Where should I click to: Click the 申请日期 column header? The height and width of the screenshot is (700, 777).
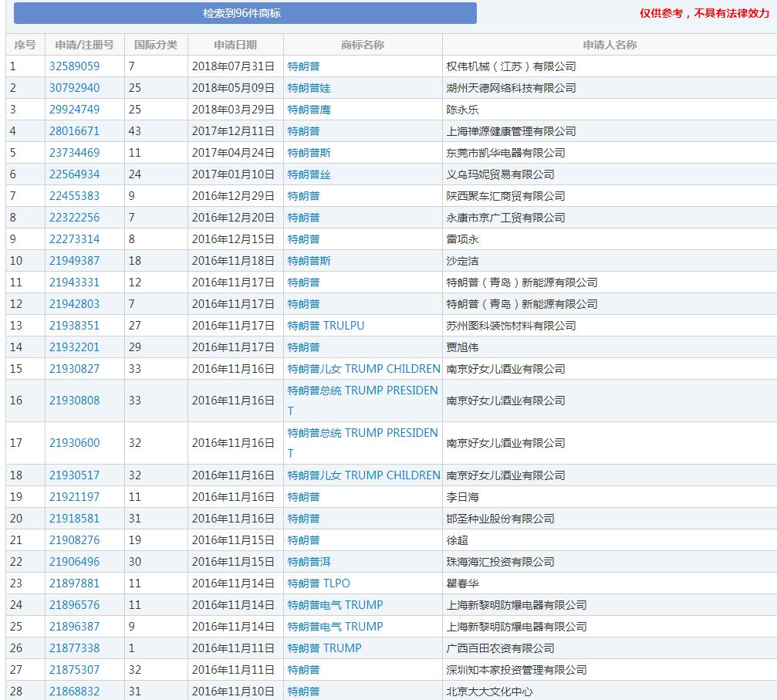click(235, 45)
